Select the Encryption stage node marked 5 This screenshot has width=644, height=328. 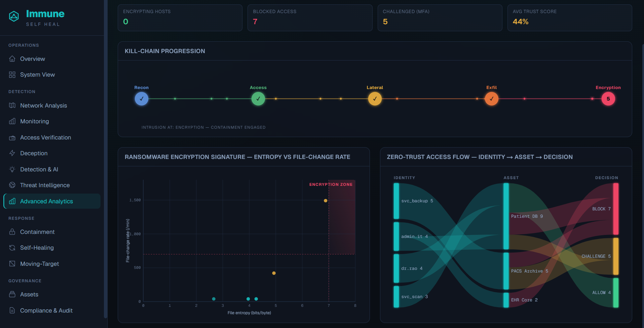pos(608,99)
